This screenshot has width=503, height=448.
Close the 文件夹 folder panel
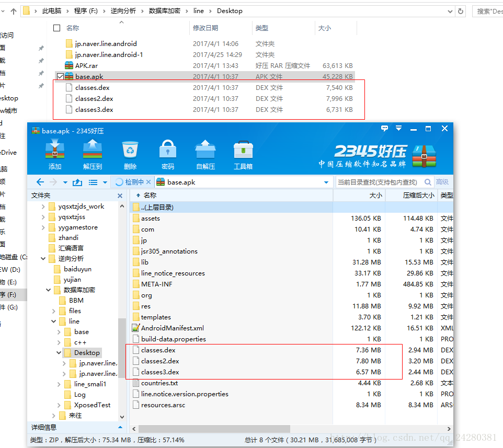point(120,196)
